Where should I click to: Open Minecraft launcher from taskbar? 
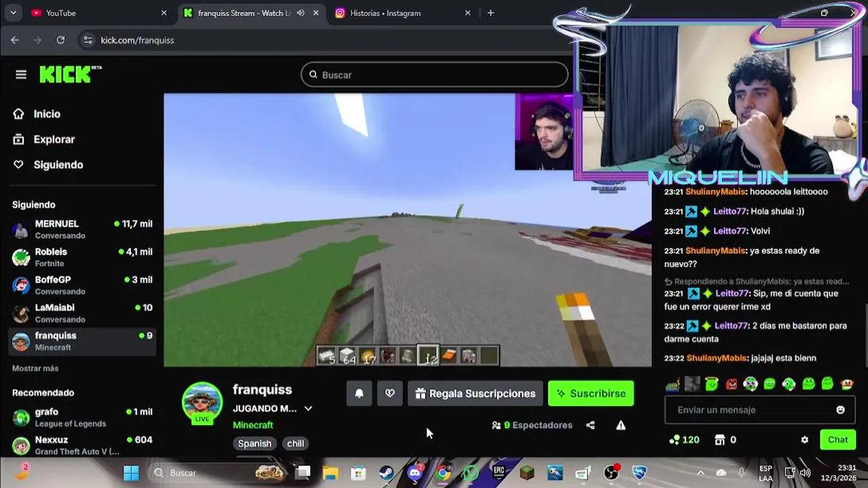click(x=527, y=472)
